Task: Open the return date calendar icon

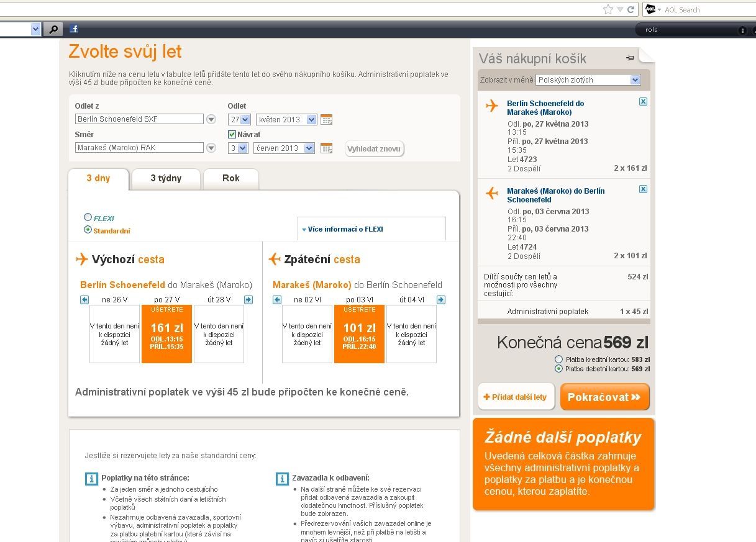Action: click(x=326, y=148)
